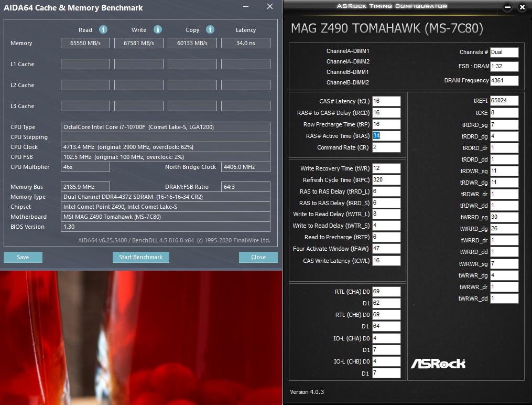Click the BIOS Version 1.30 field
The height and width of the screenshot is (405, 532).
(166, 227)
